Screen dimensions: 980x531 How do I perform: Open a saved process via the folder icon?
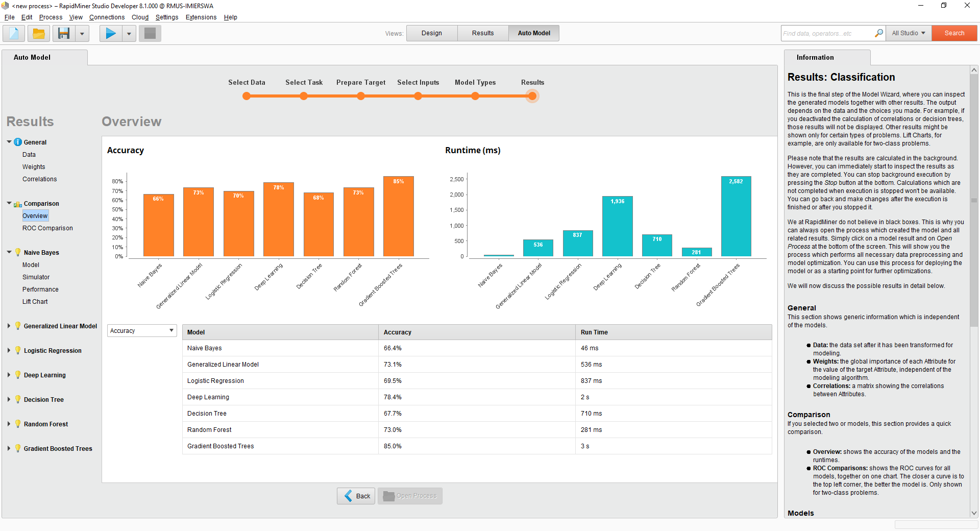[39, 33]
